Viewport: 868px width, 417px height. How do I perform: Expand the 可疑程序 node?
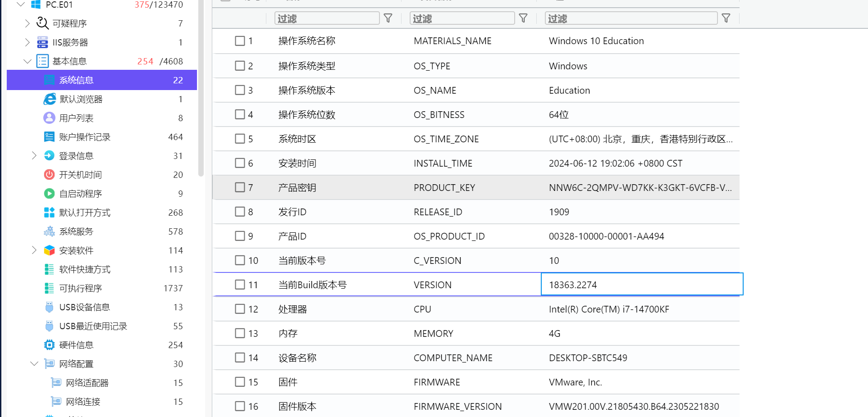pos(27,23)
